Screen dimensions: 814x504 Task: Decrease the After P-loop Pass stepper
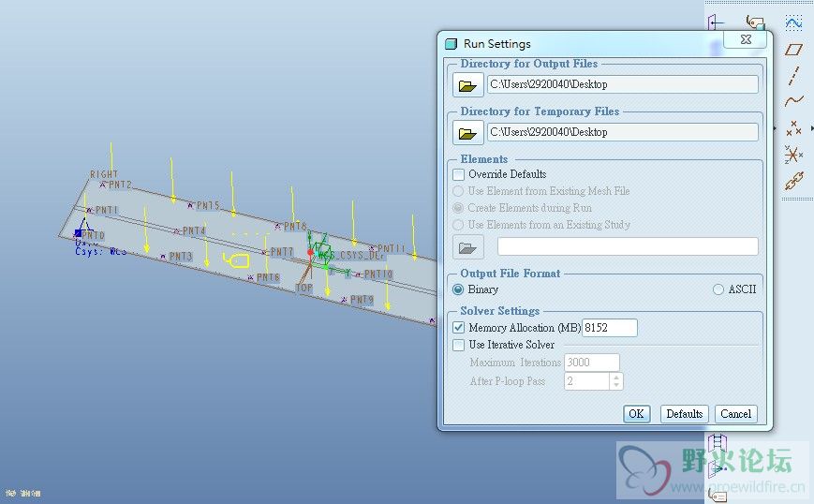click(x=616, y=386)
